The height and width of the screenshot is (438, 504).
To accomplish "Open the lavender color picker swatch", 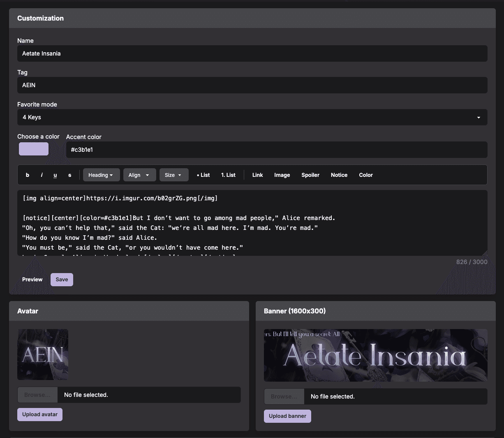I will tap(34, 149).
